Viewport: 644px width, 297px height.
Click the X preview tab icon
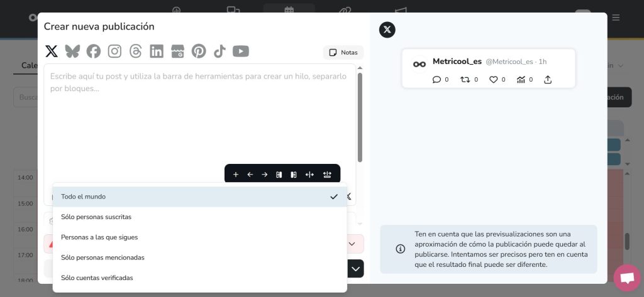point(387,30)
